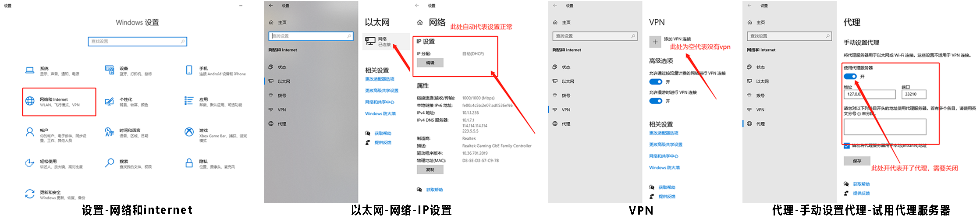The image size is (980, 219).
Task: Open 游戏 Xbox category in Windows 设置 home
Action: pos(216,135)
